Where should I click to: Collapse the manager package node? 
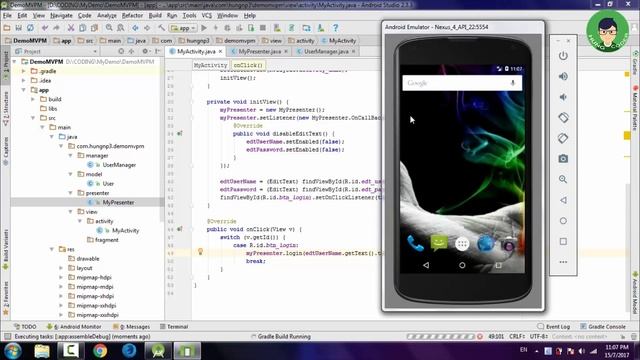pos(71,156)
